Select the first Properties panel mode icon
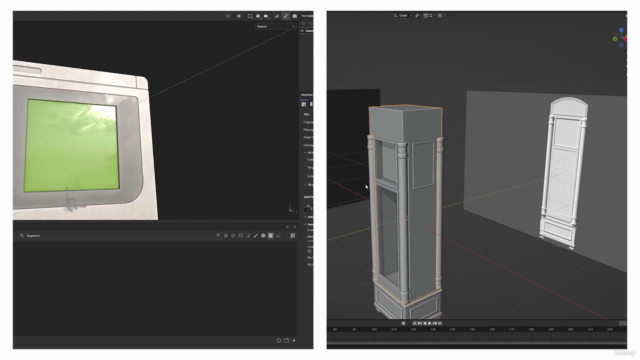This screenshot has width=640, height=360. 304,104
